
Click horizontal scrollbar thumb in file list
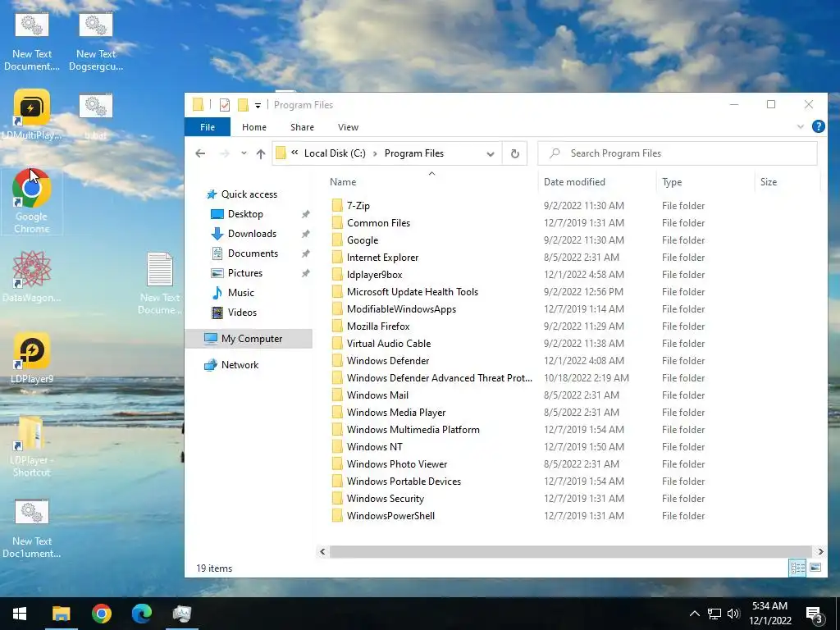pos(571,552)
